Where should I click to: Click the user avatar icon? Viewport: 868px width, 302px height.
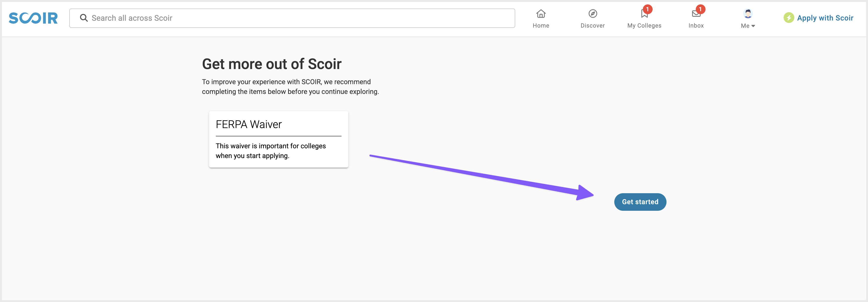pyautogui.click(x=748, y=14)
